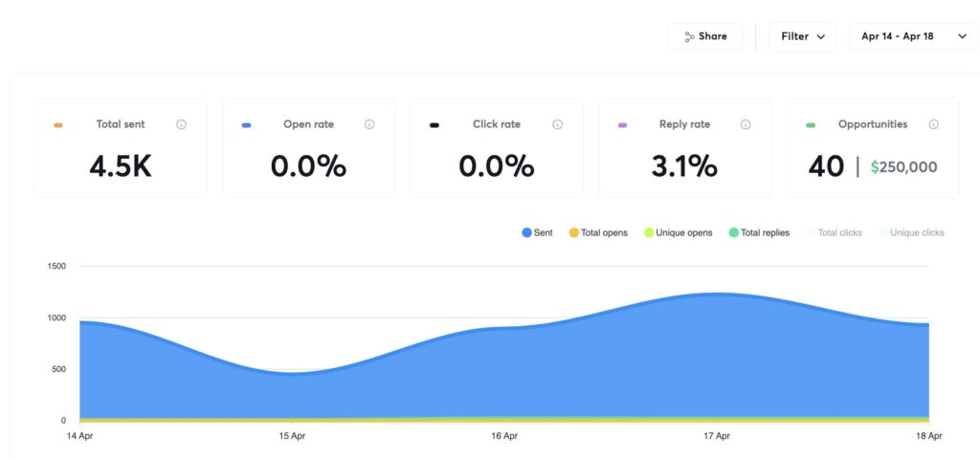Click the orange Total sent color marker

[x=58, y=125]
